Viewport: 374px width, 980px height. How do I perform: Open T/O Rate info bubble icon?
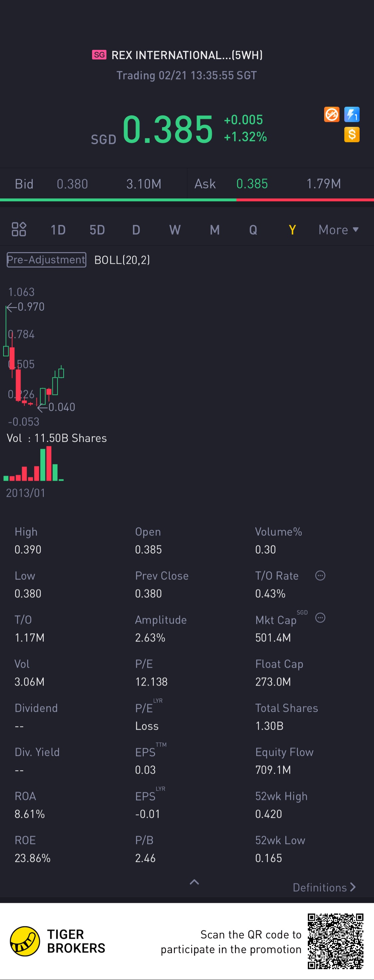(320, 576)
